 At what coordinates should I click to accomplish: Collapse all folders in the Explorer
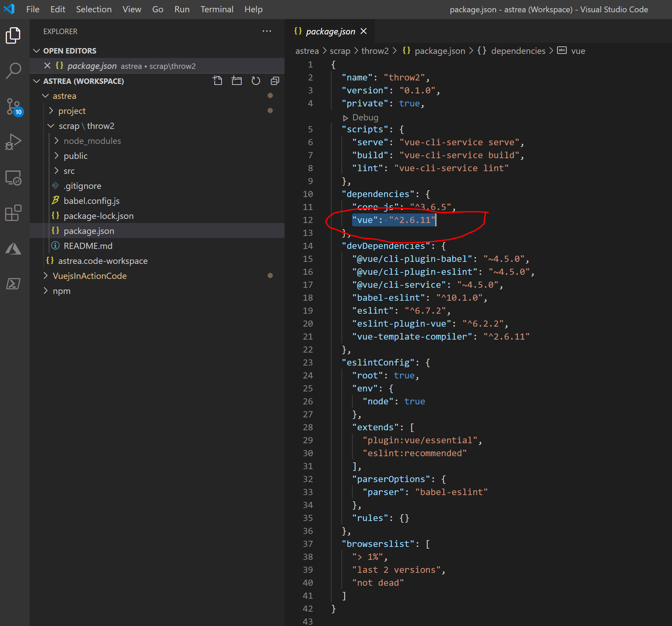[275, 81]
